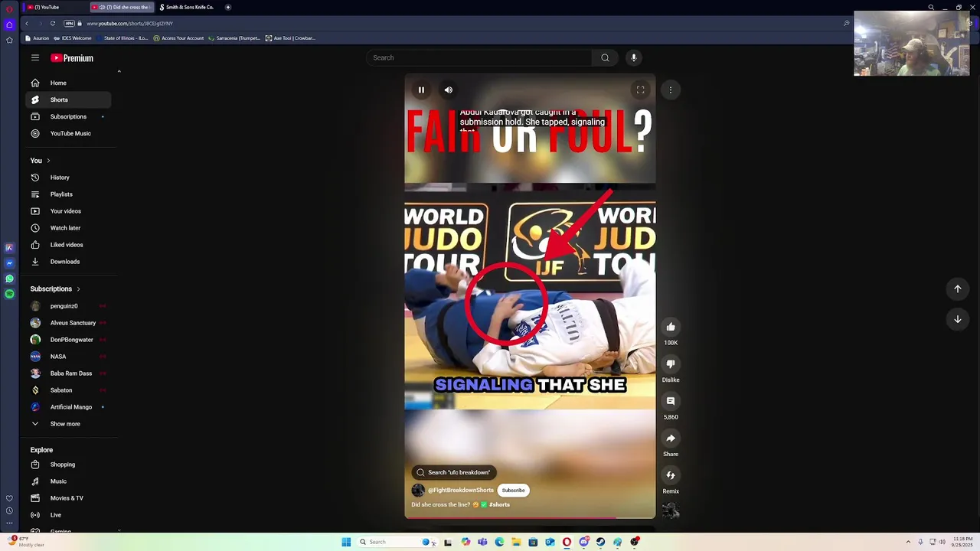Click the browser address bar URL
The height and width of the screenshot is (551, 980).
[129, 24]
